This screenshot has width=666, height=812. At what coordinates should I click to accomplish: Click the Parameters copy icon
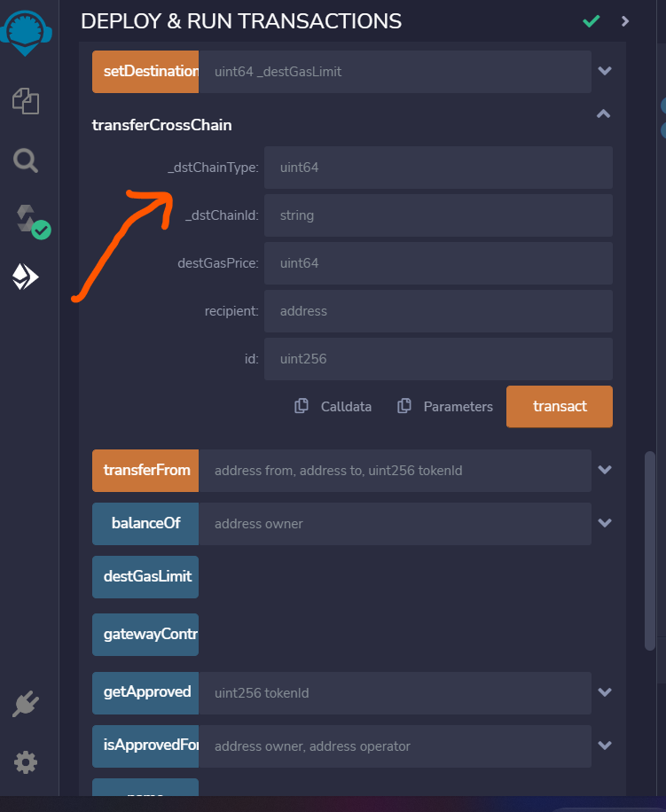point(406,406)
